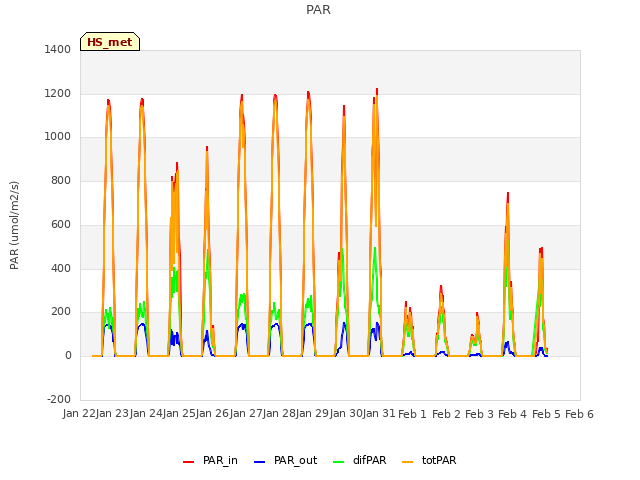Click the Jan 25 x-axis label
Screen dimensions: 640x480
179,413
